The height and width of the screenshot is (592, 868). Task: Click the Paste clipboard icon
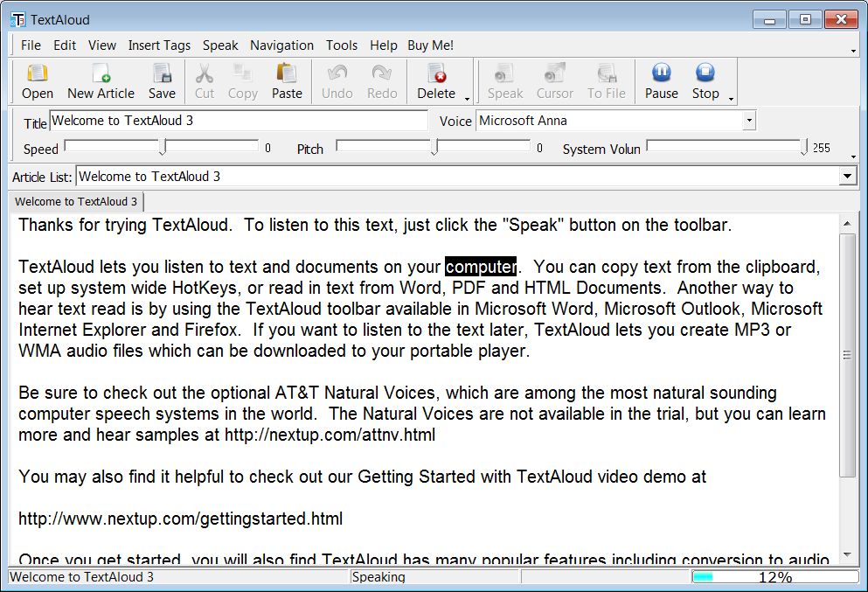click(287, 73)
